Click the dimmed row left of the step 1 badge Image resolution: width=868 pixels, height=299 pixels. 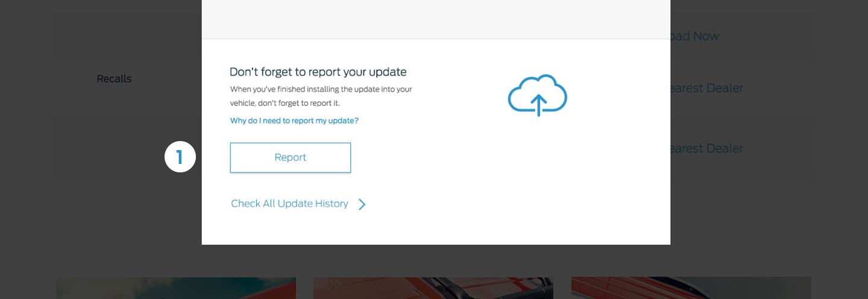click(x=108, y=148)
